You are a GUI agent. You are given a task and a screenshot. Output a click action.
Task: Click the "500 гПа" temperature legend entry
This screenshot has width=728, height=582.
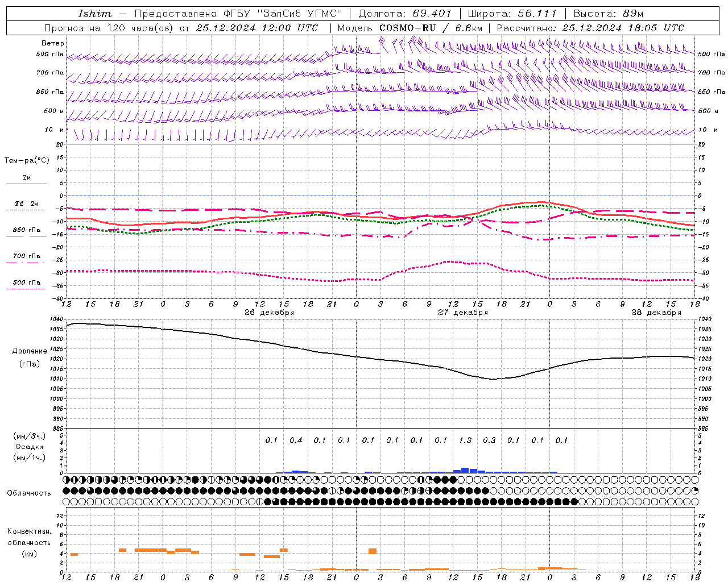click(27, 282)
